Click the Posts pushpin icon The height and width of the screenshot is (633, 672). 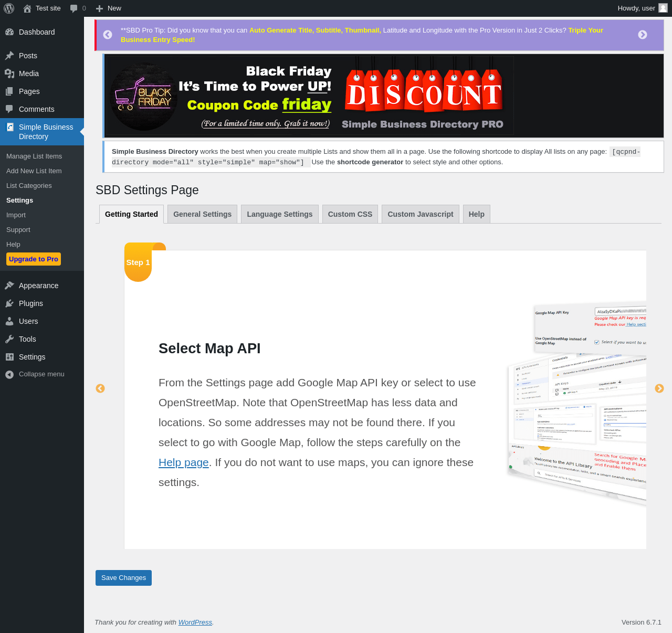pos(9,56)
